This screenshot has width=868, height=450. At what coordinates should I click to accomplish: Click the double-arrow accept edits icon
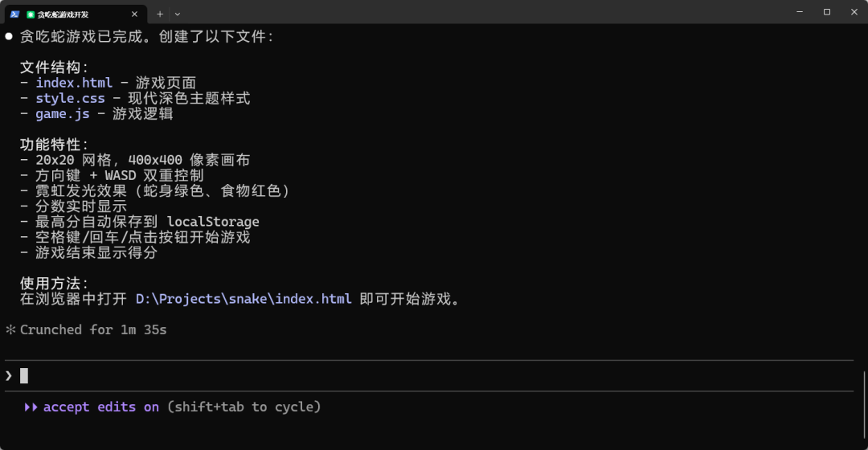pyautogui.click(x=31, y=407)
